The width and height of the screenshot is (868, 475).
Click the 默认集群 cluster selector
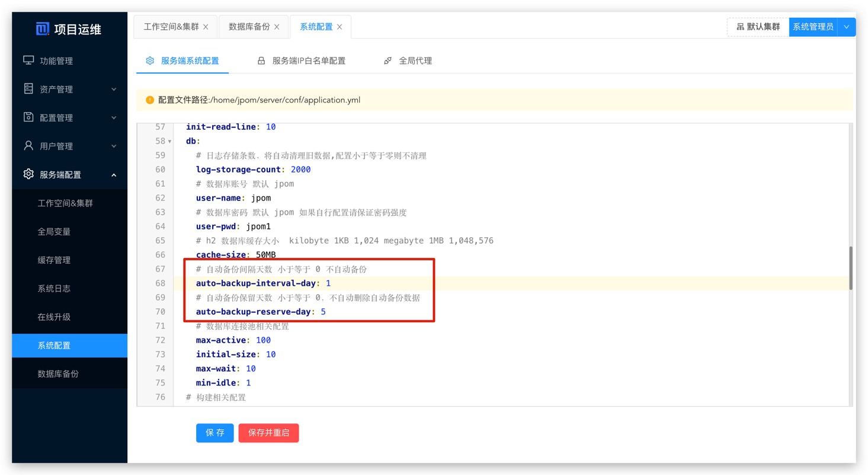(758, 27)
